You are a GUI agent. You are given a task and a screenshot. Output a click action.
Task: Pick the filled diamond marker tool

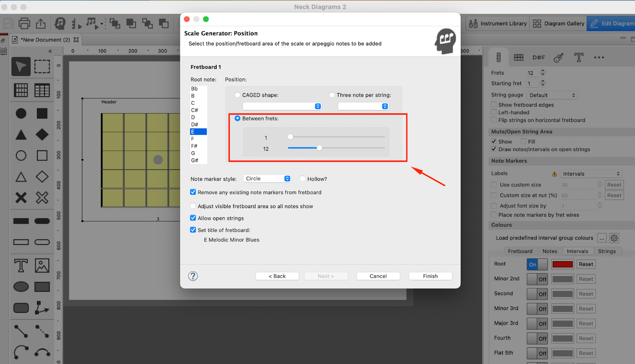click(42, 135)
